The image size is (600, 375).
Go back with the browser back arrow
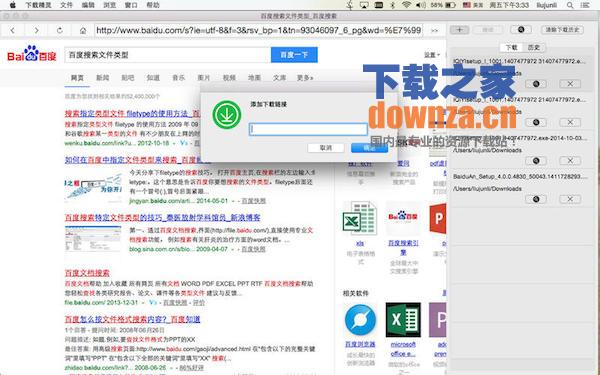tap(12, 30)
